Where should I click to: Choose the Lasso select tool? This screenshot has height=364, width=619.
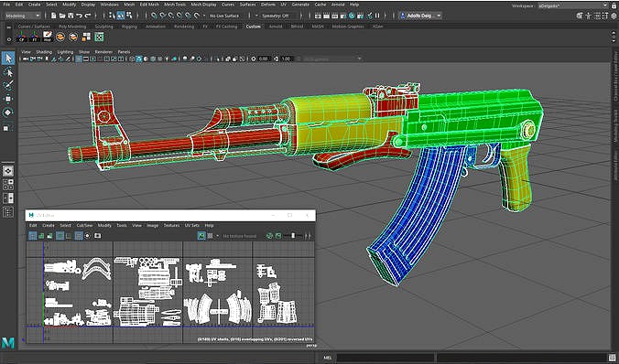8,72
